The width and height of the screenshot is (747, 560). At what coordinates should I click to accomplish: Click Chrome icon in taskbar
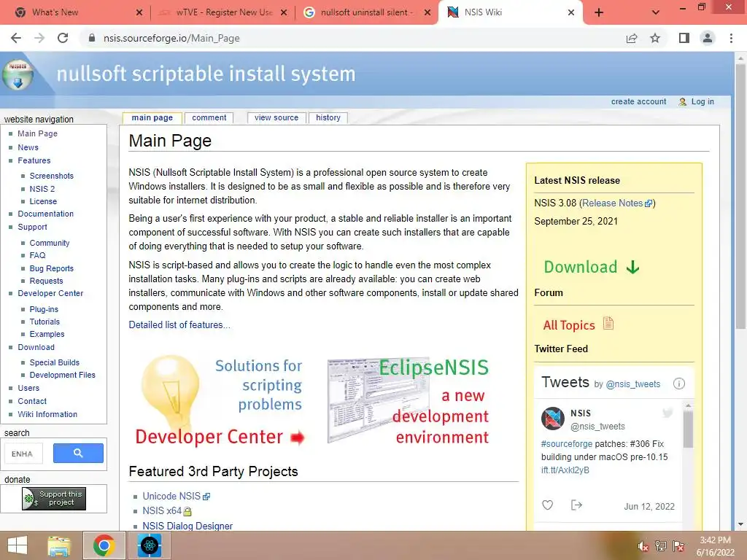[x=104, y=545]
